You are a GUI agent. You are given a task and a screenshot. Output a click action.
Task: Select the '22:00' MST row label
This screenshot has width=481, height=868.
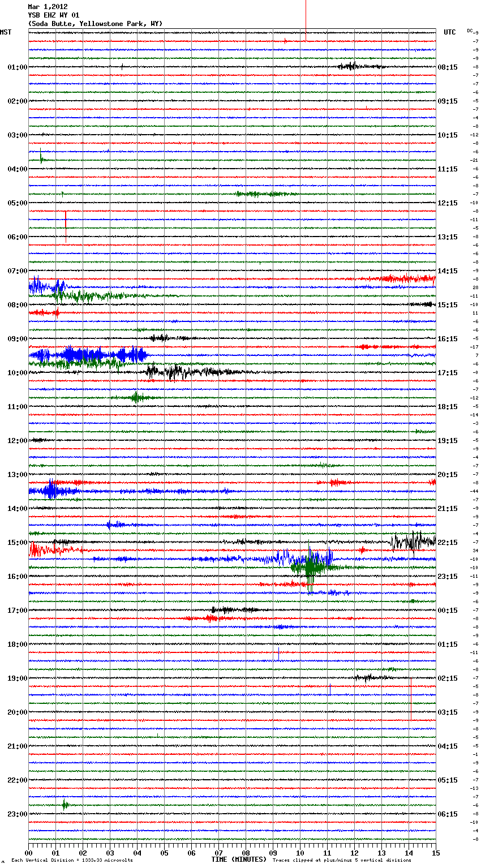(18, 780)
